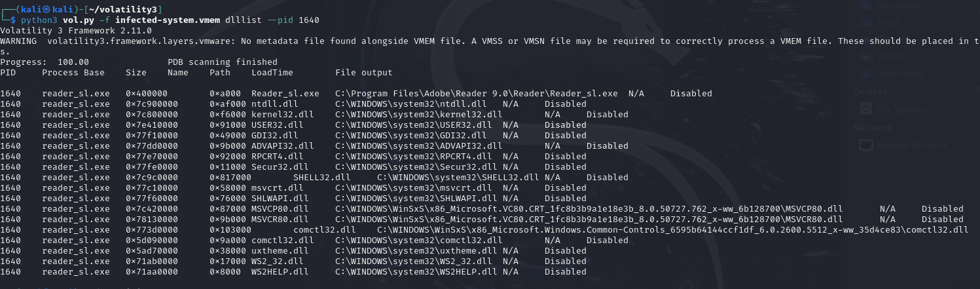The image size is (980, 289).
Task: Click the Music folder icon in the faint sidebar
Action: (x=866, y=22)
